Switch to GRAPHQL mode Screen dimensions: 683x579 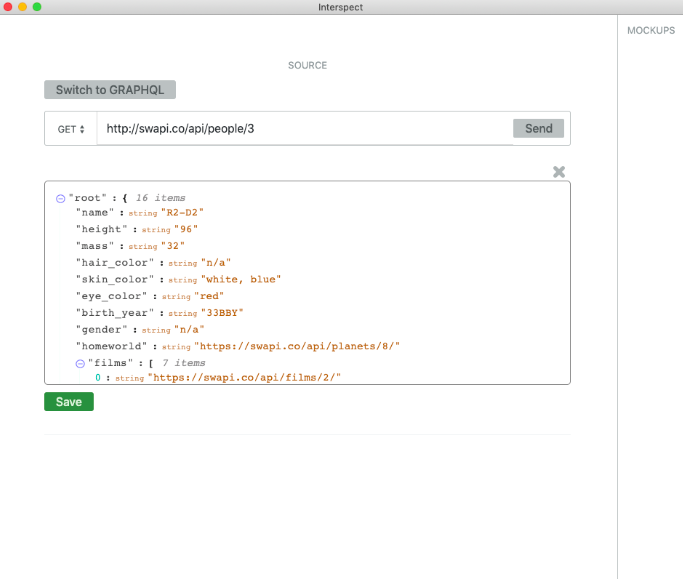pos(110,90)
